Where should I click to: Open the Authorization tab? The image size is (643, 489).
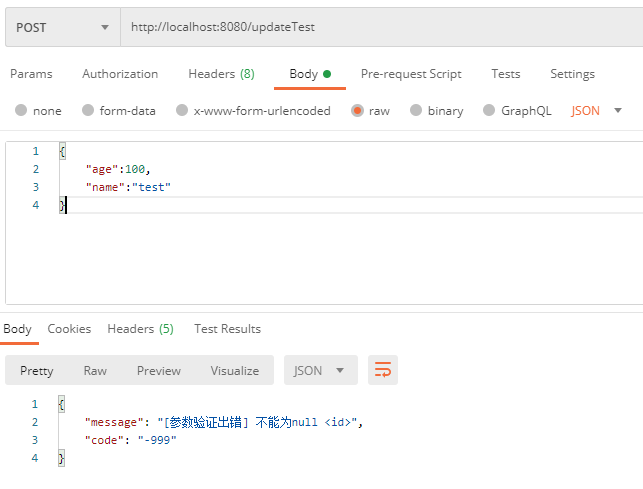click(x=120, y=74)
